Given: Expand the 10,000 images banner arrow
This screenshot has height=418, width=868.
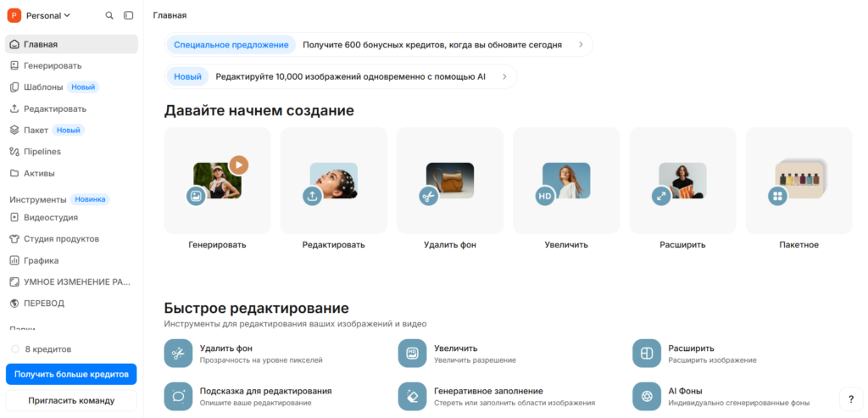Looking at the screenshot, I should 504,76.
